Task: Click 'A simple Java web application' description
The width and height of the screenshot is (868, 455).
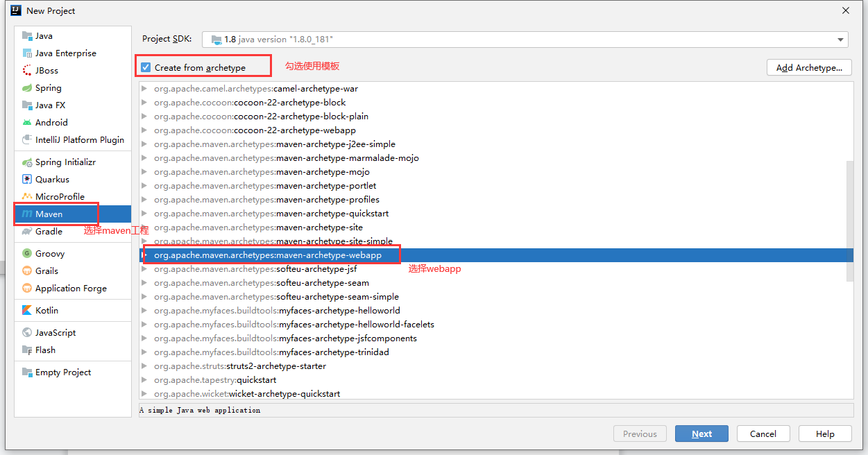Action: [x=200, y=411]
